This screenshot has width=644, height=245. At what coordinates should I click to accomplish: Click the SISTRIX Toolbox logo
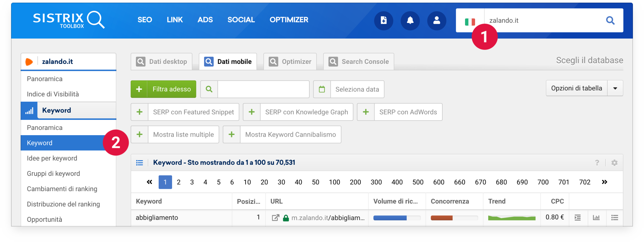(69, 20)
